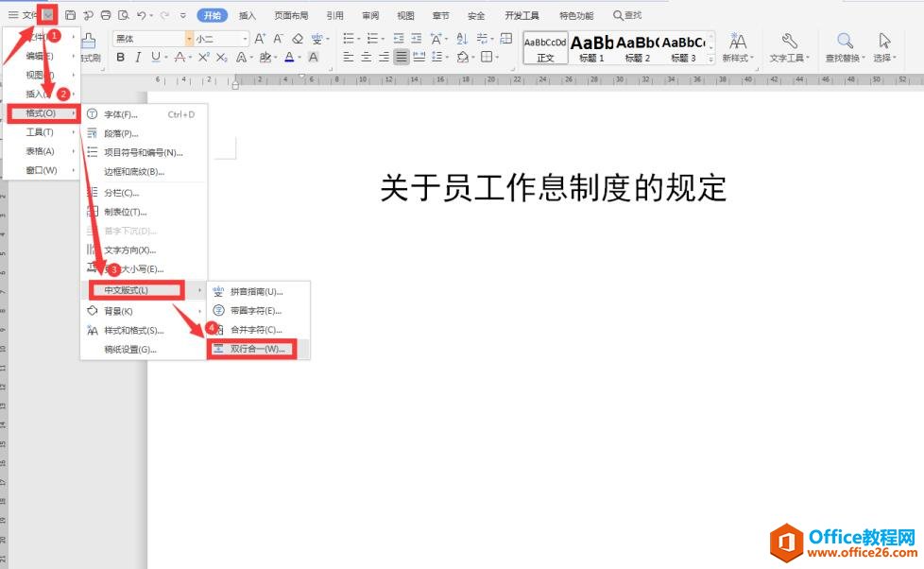Click the underline icon
The width and height of the screenshot is (924, 569).
click(155, 57)
